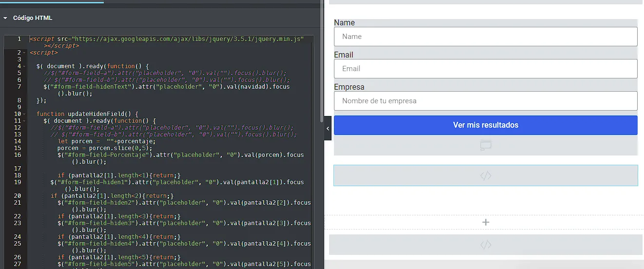Fold code at line 4 arrow
This screenshot has height=269, width=644.
[24, 66]
